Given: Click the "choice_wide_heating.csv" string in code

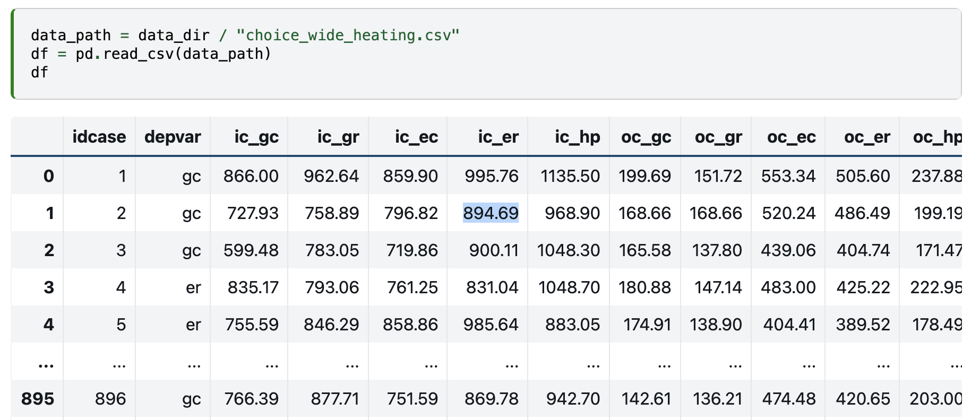Looking at the screenshot, I should click(x=347, y=36).
